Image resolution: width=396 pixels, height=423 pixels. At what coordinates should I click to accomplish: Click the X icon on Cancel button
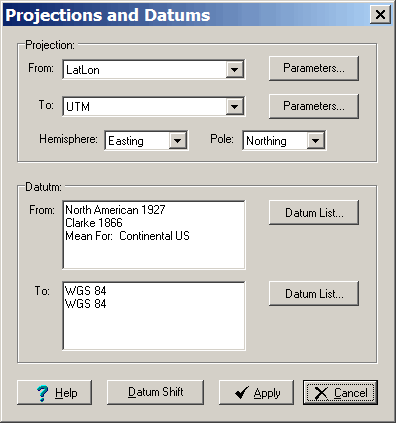tap(321, 393)
